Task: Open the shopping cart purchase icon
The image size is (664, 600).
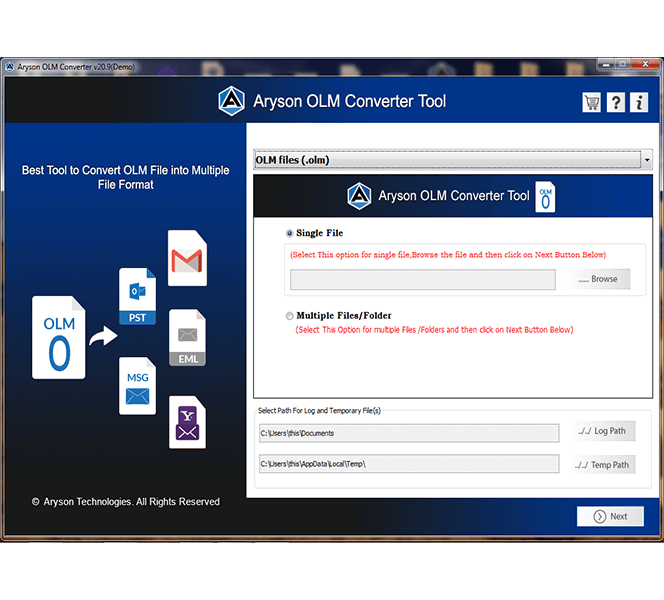Action: coord(591,102)
